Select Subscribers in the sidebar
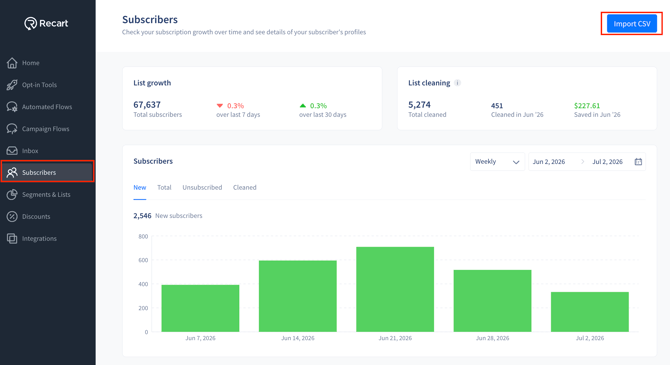Image resolution: width=670 pixels, height=365 pixels. tap(47, 172)
